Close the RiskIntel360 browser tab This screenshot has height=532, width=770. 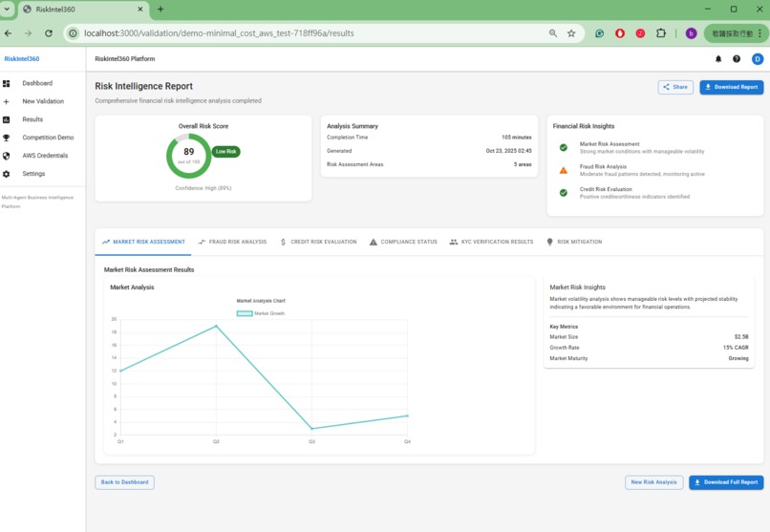139,9
